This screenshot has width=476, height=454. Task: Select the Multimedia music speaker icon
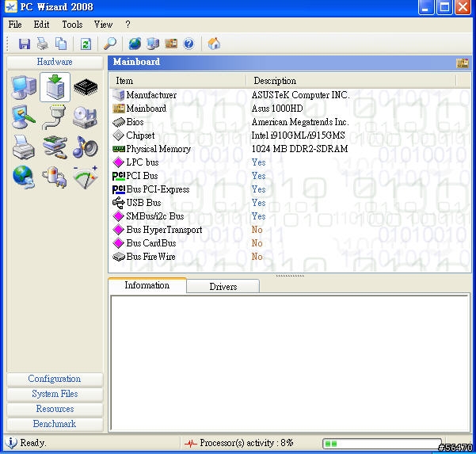(86, 147)
